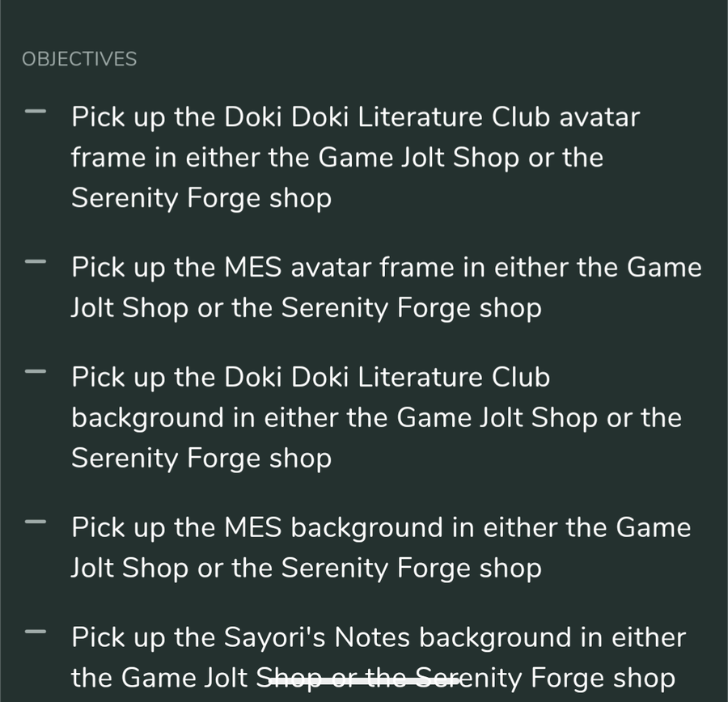The width and height of the screenshot is (728, 702).
Task: Tap dash icon beside MES avatar frame objective
Action: tap(36, 262)
